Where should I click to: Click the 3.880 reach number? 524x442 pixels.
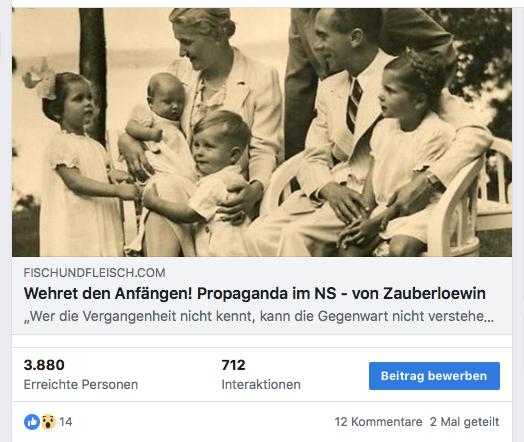pyautogui.click(x=44, y=365)
